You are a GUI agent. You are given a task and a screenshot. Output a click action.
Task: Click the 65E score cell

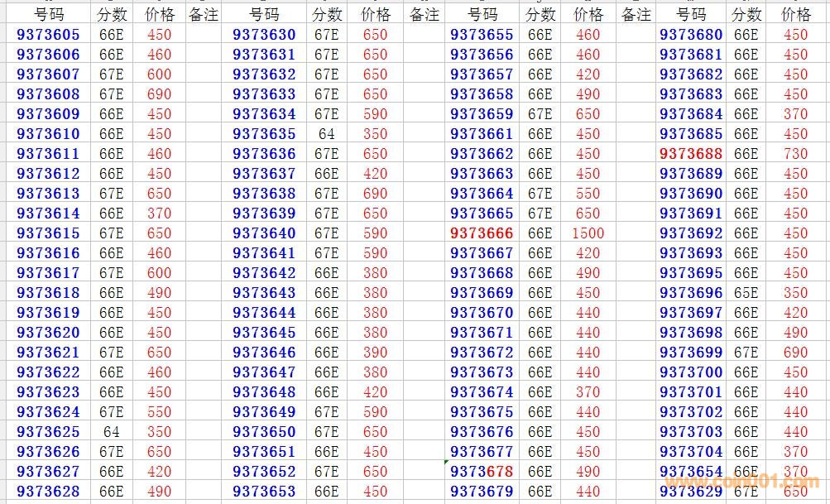pos(746,293)
